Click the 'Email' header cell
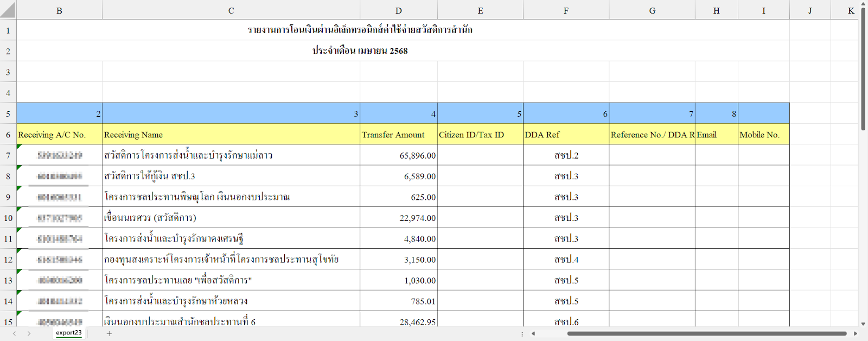The image size is (868, 341). pyautogui.click(x=717, y=134)
